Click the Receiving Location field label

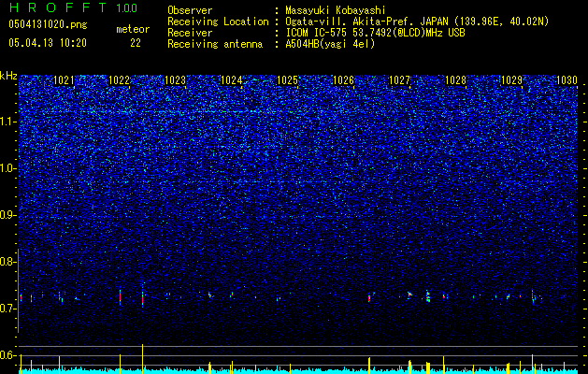[x=218, y=22]
